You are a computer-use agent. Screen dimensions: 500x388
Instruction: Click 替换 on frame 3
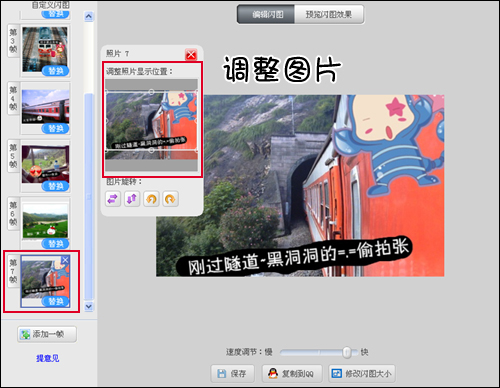pyautogui.click(x=56, y=71)
